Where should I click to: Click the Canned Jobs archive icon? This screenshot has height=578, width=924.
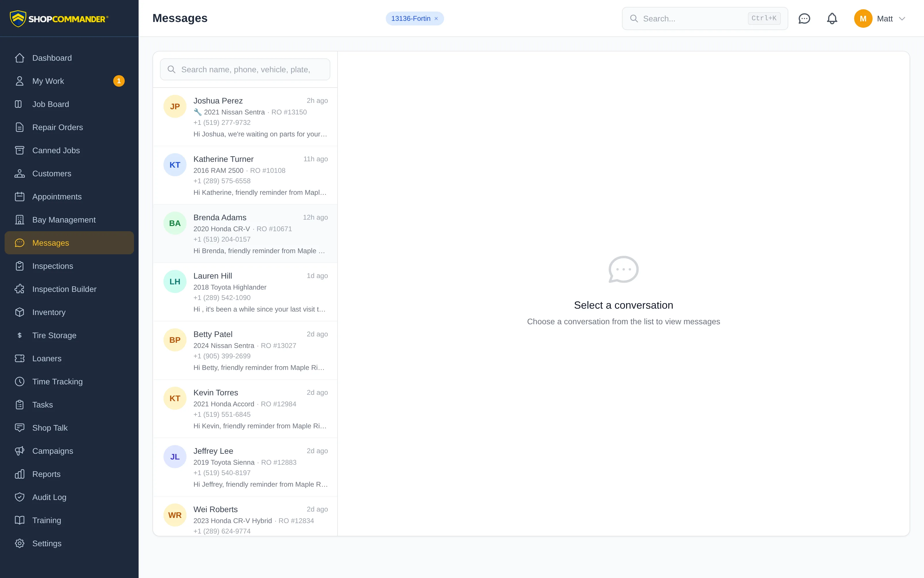[x=19, y=150]
